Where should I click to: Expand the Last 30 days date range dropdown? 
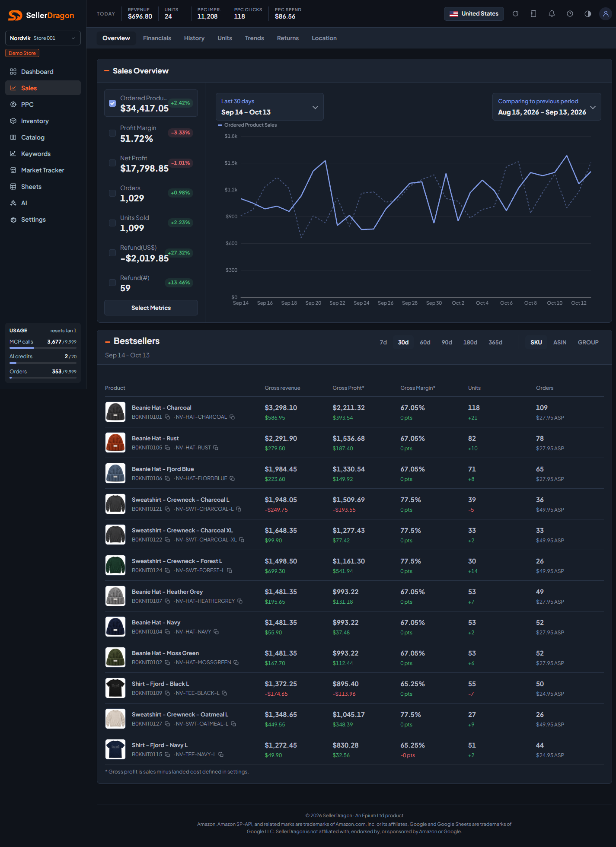click(270, 107)
